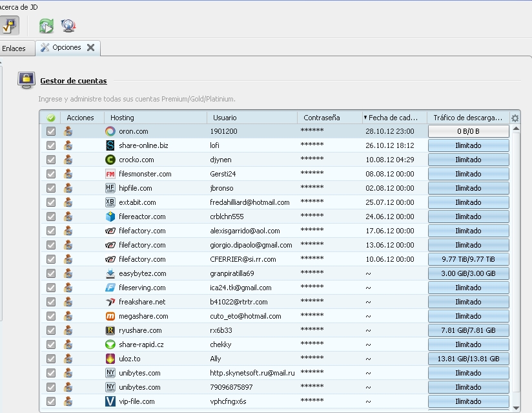532x413 pixels.
Task: Click account action icon for oron.com
Action: tap(68, 131)
